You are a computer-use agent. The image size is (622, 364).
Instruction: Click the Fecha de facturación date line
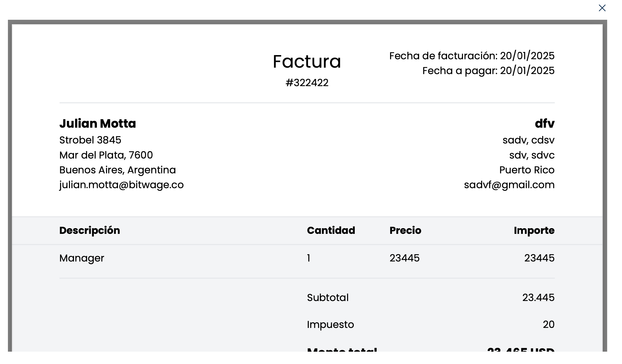tap(472, 56)
